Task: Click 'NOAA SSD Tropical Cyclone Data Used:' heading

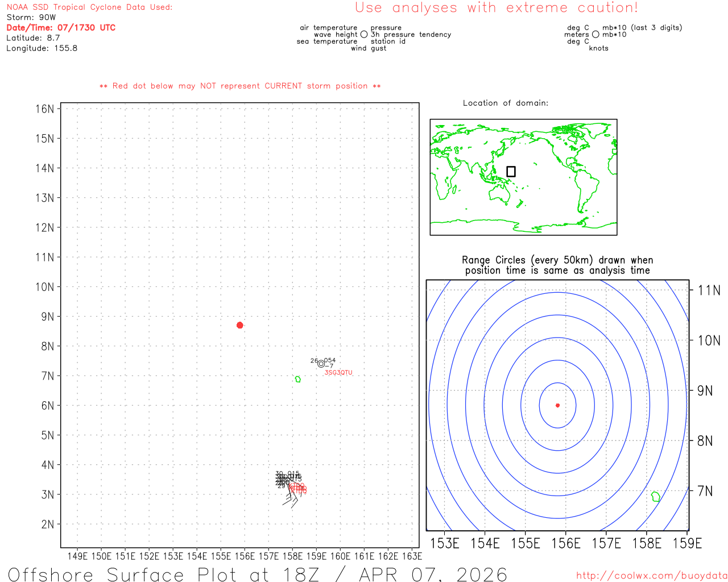Action: (x=89, y=7)
